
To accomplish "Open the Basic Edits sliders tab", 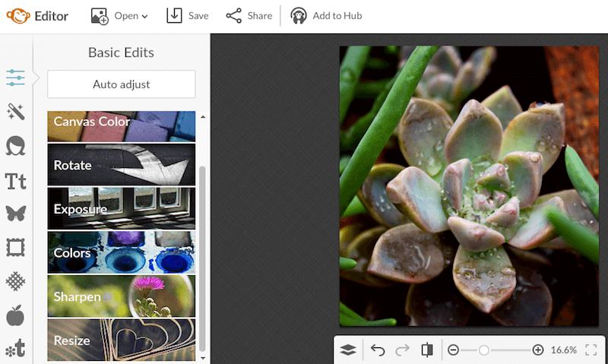I will tap(15, 78).
